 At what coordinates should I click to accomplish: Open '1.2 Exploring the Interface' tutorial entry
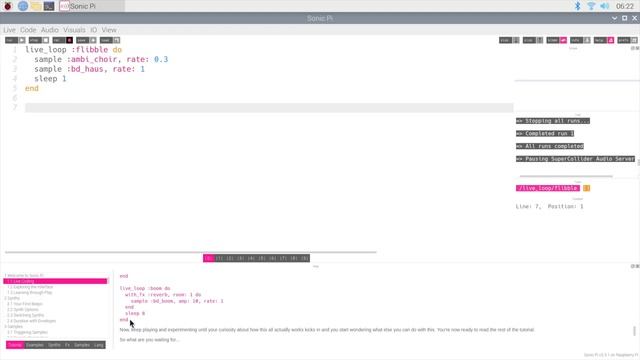(x=30, y=287)
